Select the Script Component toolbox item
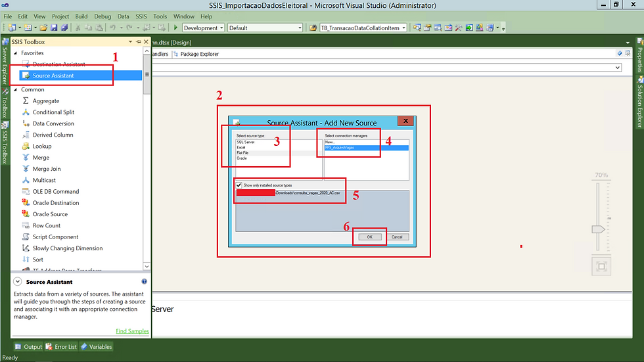This screenshot has width=644, height=362. (x=55, y=237)
